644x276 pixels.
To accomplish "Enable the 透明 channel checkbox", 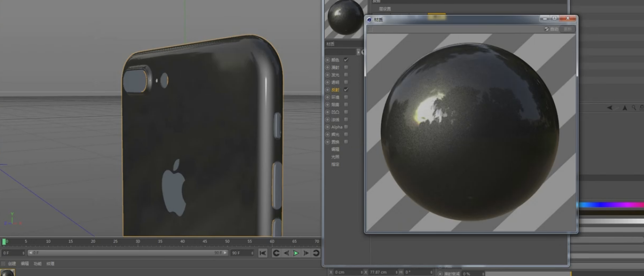I will (x=346, y=82).
